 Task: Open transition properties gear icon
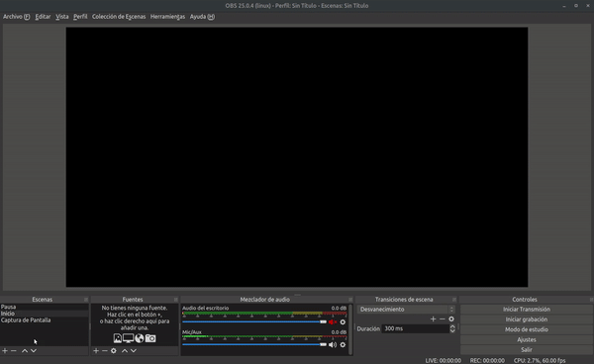(x=451, y=318)
